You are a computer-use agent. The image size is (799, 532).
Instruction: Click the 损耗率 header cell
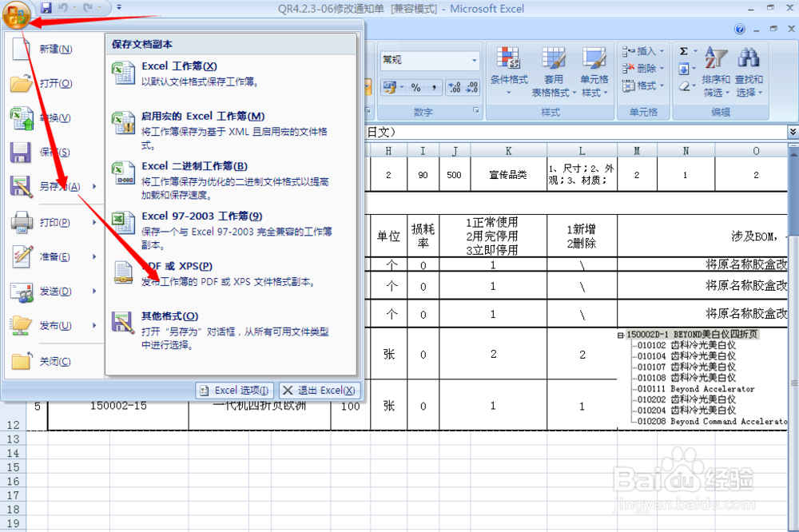(423, 236)
